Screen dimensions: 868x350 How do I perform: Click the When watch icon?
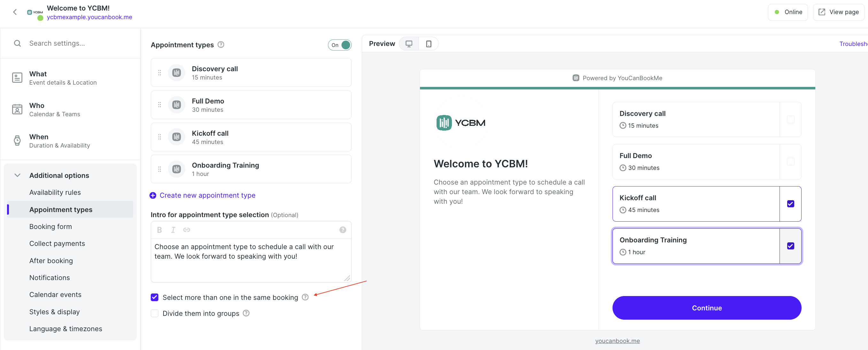coord(17,141)
